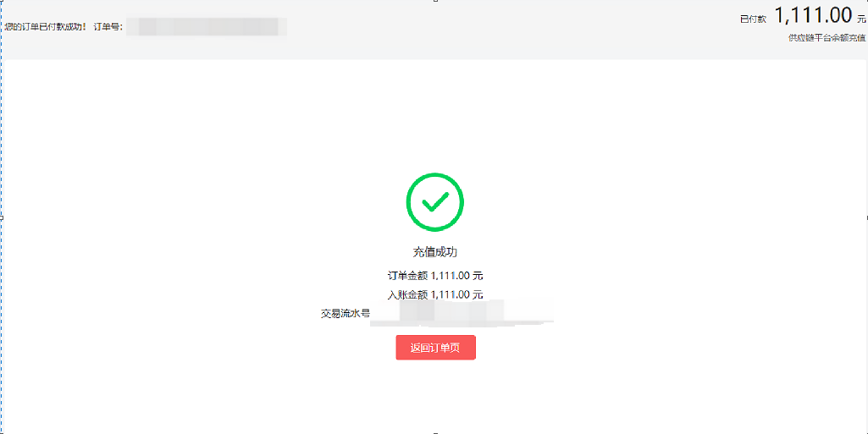Click the right middle selection handle
This screenshot has height=434, width=868.
coord(866,217)
